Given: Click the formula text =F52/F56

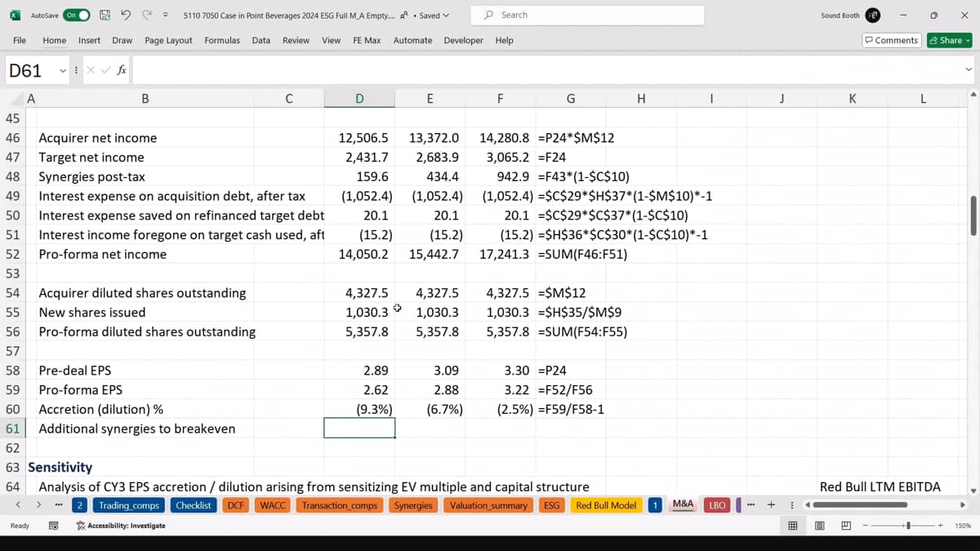Looking at the screenshot, I should click(565, 389).
